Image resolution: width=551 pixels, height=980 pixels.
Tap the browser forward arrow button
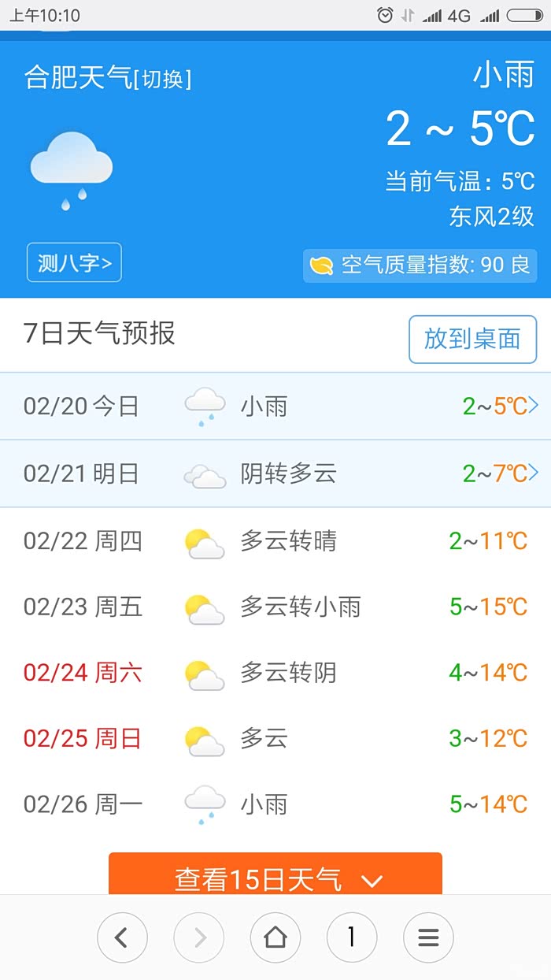pos(198,937)
